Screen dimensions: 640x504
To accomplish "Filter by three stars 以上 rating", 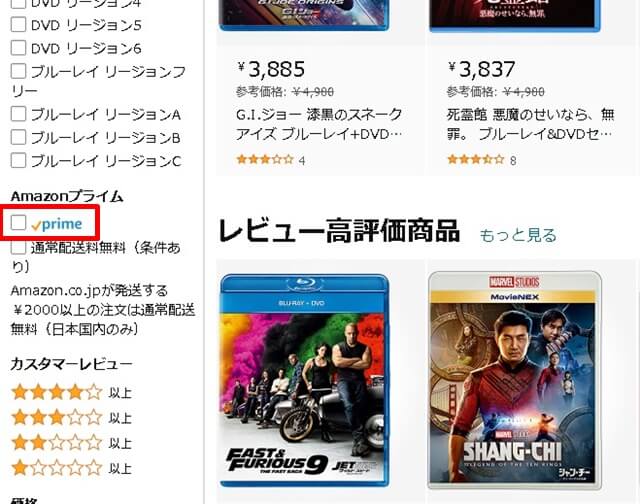I will 71,418.
